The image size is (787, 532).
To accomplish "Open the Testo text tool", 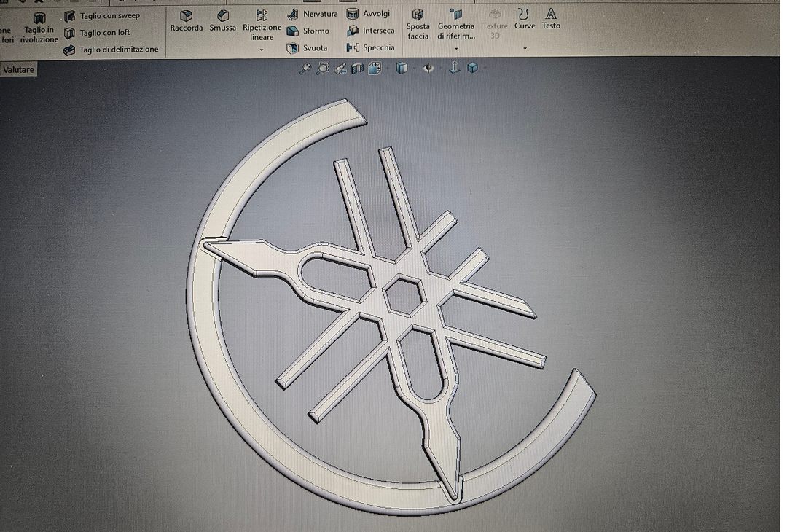I will tap(551, 18).
